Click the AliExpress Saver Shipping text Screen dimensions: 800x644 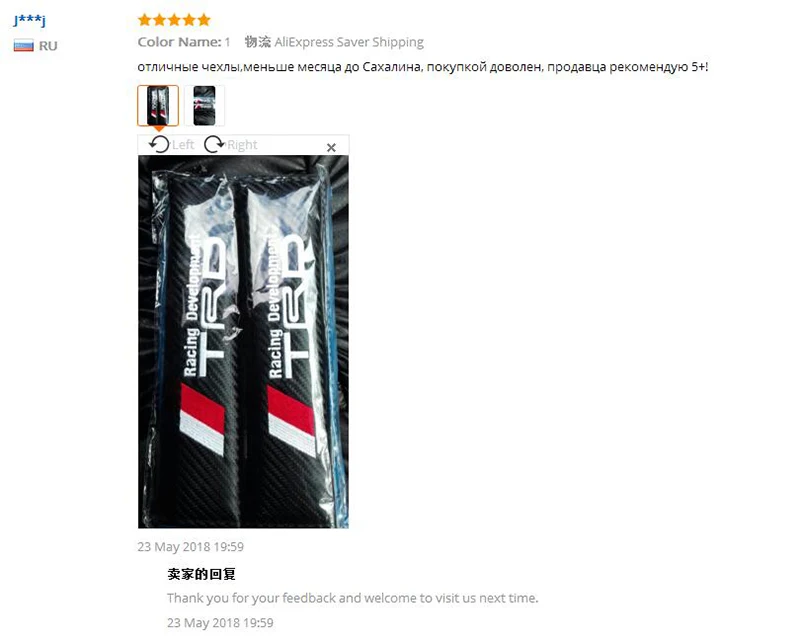coord(349,42)
